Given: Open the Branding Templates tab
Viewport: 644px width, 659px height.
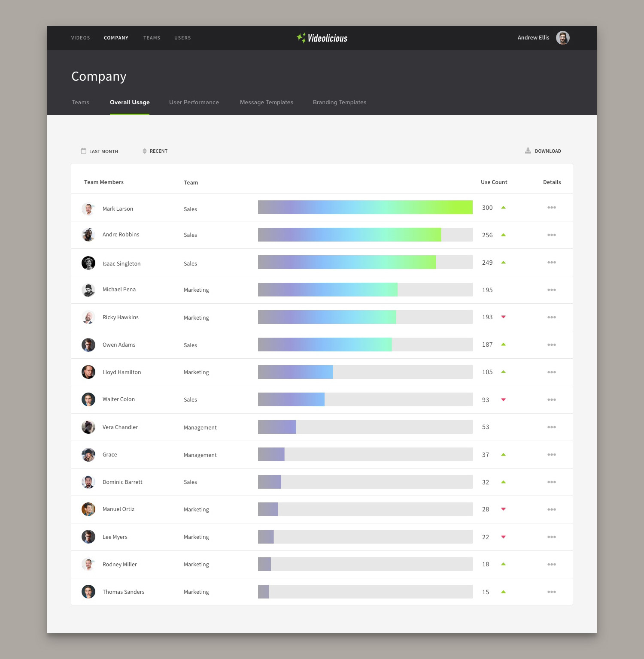Looking at the screenshot, I should [x=340, y=102].
